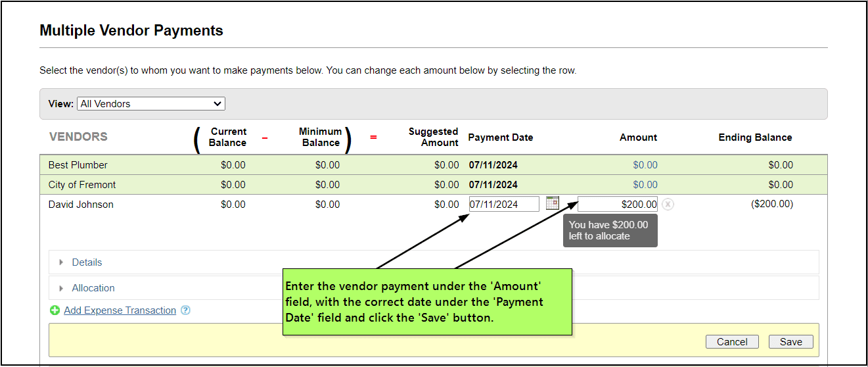Select the City of Fremont vendor row
The image size is (868, 367).
pyautogui.click(x=82, y=185)
